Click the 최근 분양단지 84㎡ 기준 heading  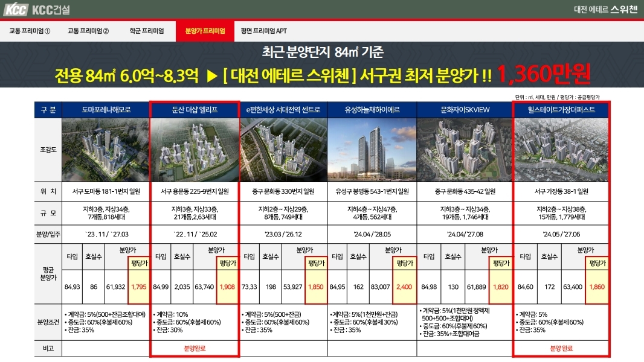click(x=323, y=52)
